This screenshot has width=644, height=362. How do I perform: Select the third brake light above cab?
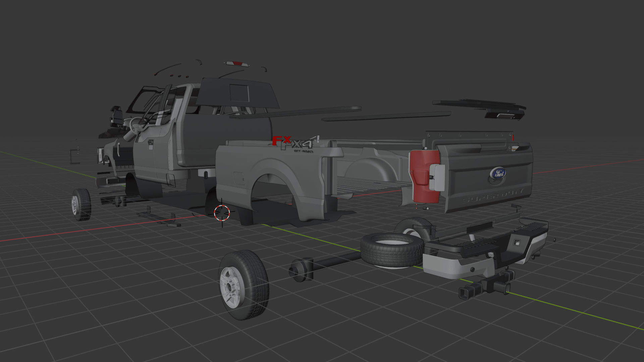(x=237, y=64)
